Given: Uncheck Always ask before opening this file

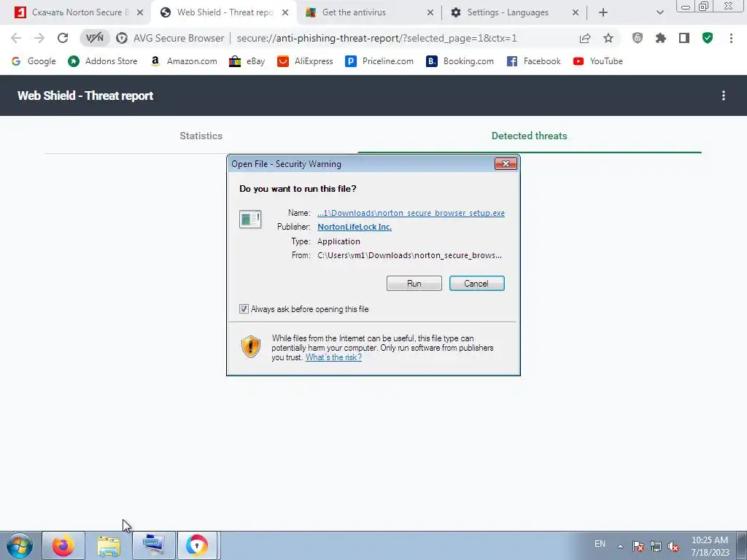Looking at the screenshot, I should [x=244, y=309].
